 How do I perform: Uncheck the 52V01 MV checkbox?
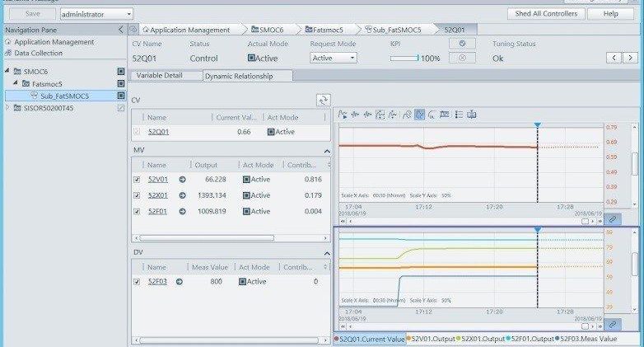click(137, 179)
